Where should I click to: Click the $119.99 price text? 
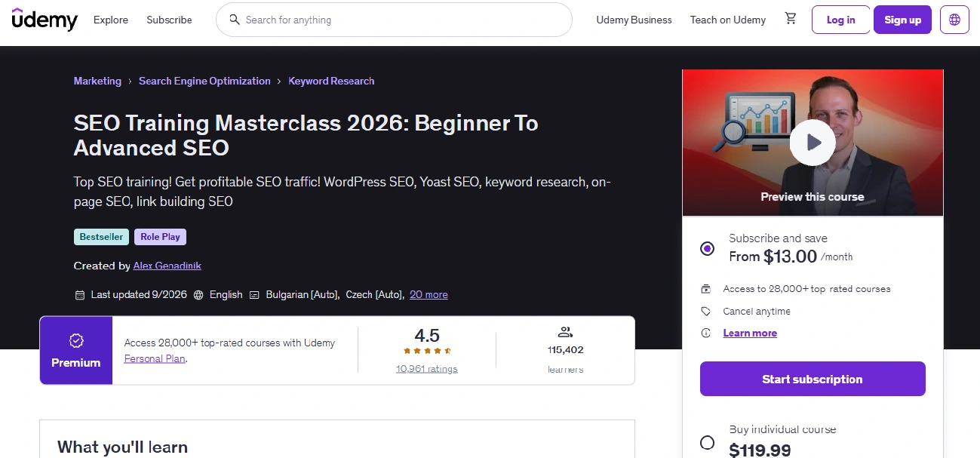click(x=760, y=450)
